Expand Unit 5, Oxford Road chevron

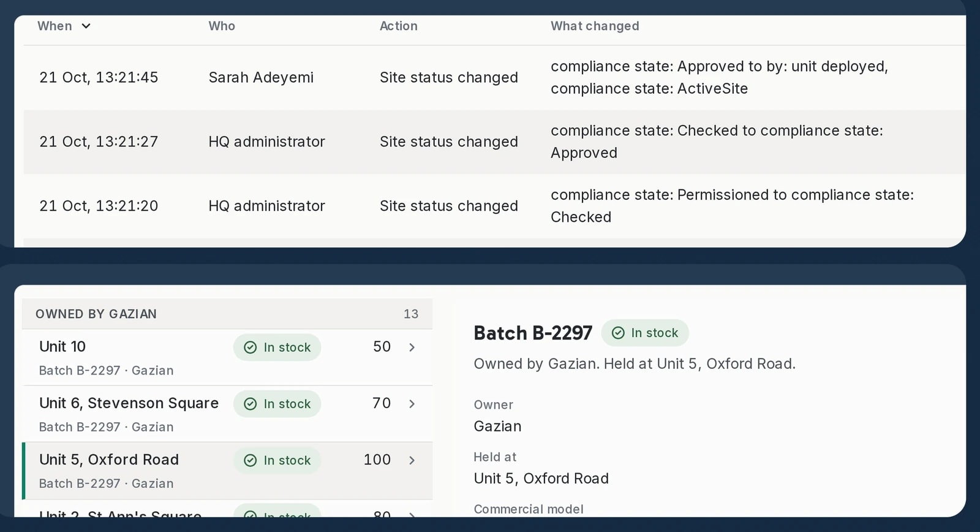click(412, 460)
